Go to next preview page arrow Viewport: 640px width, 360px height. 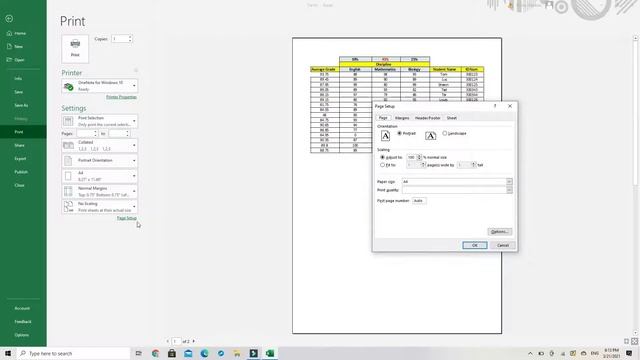(193, 341)
